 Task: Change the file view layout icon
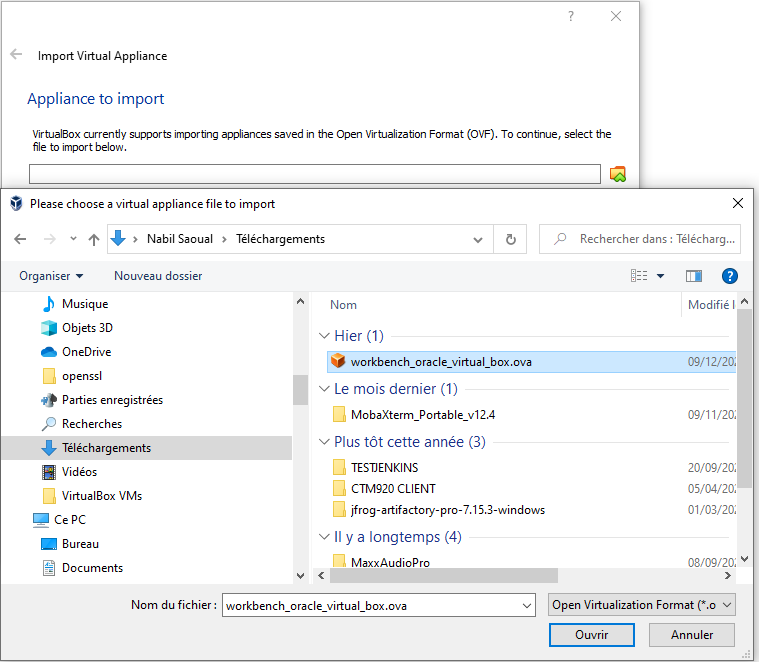639,275
